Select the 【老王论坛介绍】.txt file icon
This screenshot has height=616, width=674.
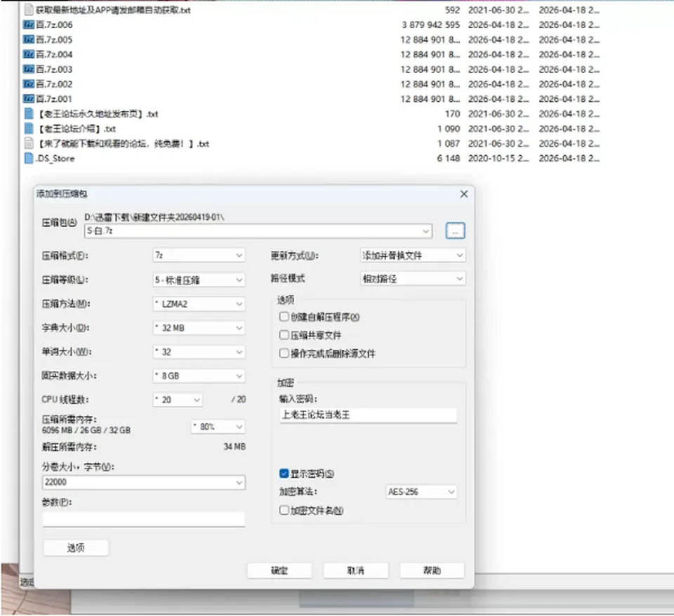point(28,129)
